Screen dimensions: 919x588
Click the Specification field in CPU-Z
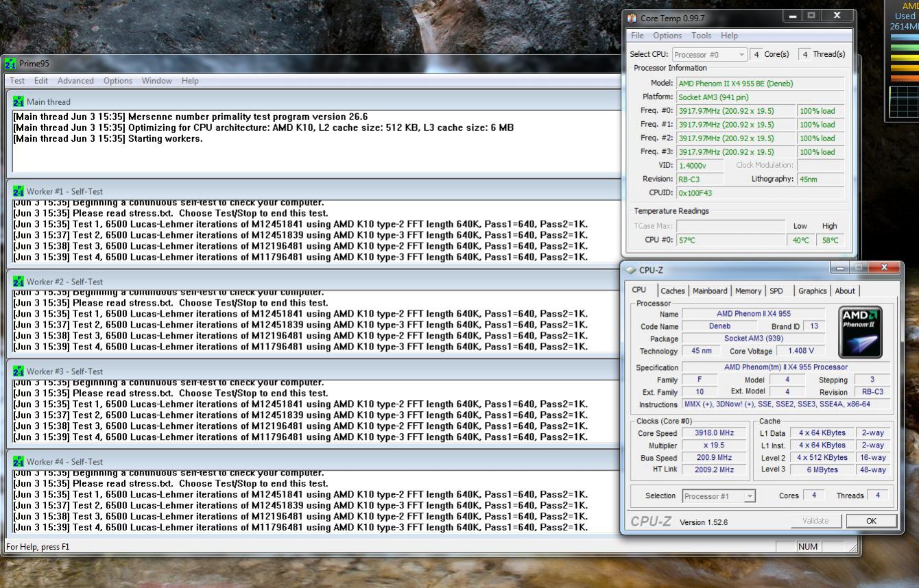[786, 367]
